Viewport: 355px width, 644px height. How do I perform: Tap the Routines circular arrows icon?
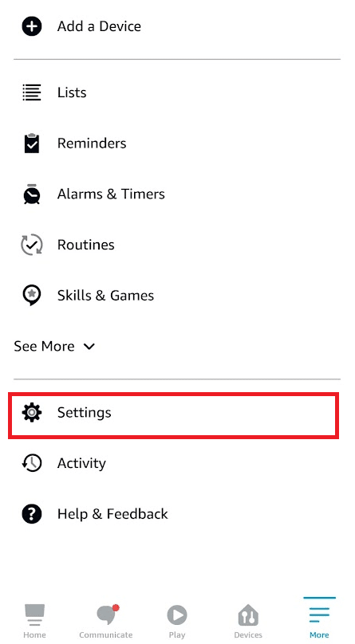pos(32,245)
